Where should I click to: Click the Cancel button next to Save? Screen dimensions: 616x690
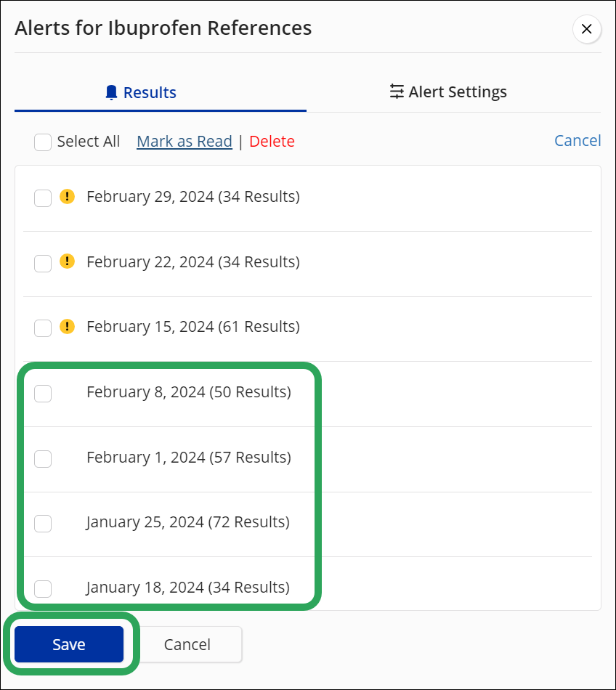(187, 644)
